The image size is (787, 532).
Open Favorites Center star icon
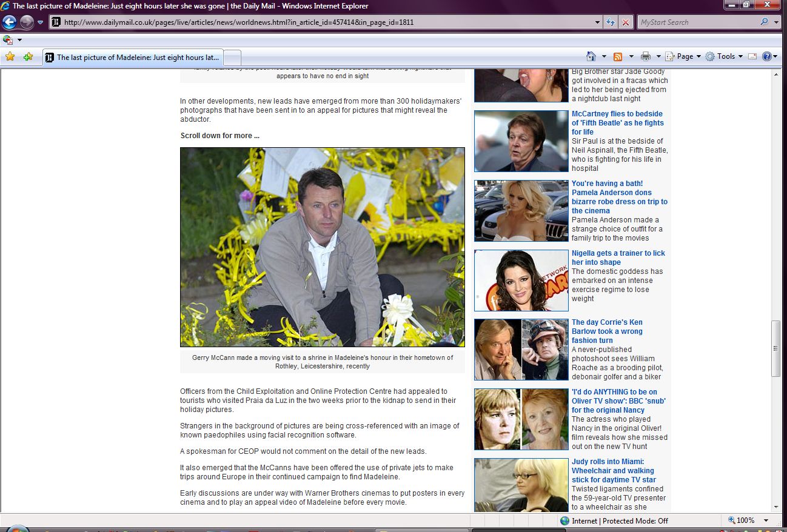click(10, 57)
